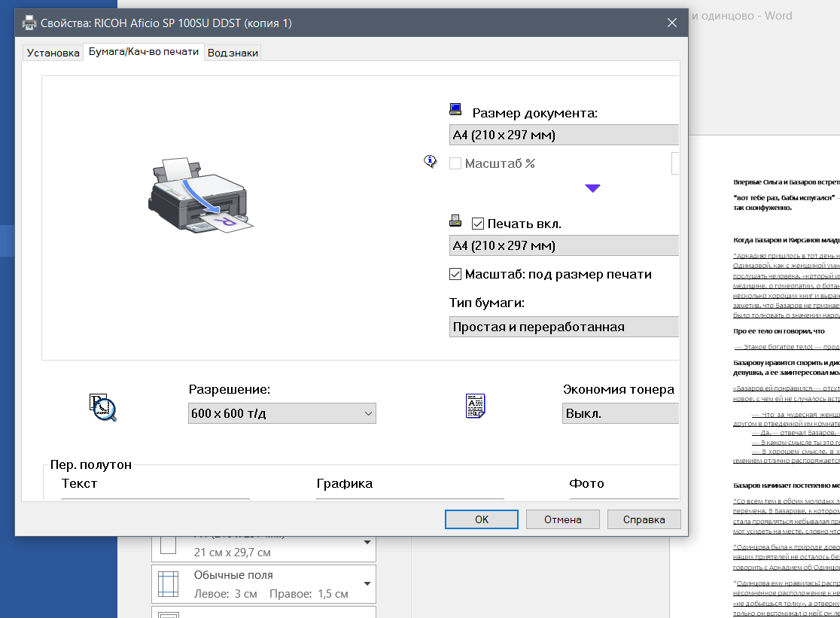Click the scale percentage input field

click(675, 163)
